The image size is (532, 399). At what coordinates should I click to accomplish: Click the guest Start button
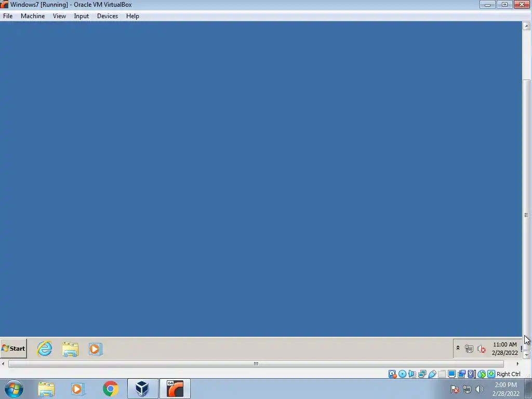click(x=14, y=349)
